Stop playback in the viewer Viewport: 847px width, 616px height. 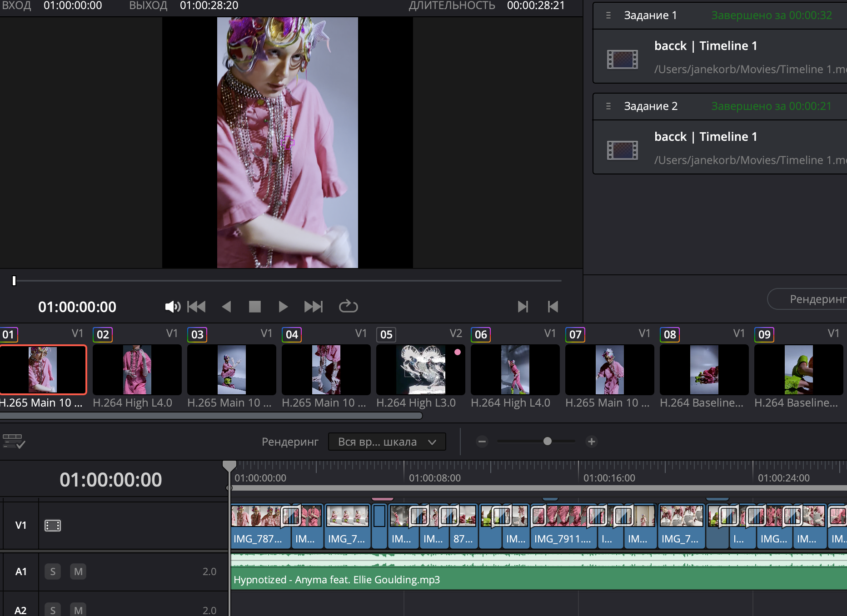point(255,307)
